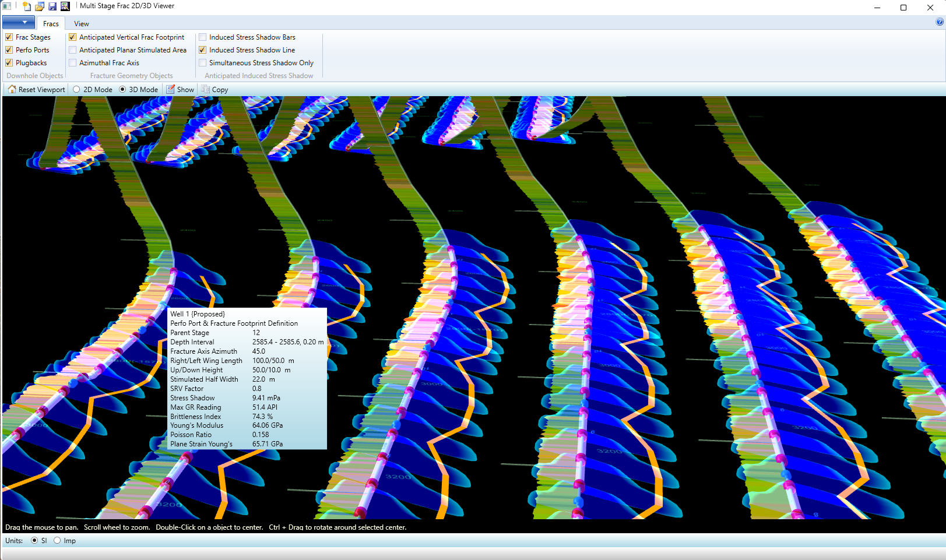Click the SRV Factor value 0.8
Screen dimensions: 946x560
tap(257, 389)
